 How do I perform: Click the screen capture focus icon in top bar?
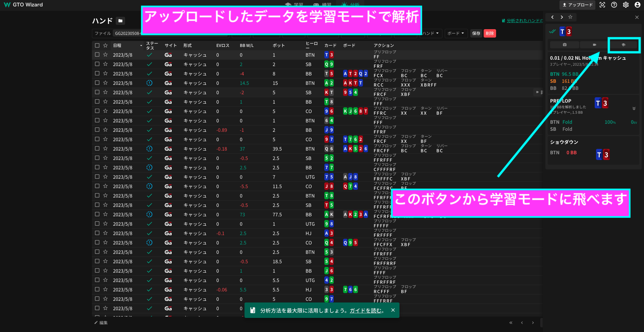pyautogui.click(x=602, y=5)
